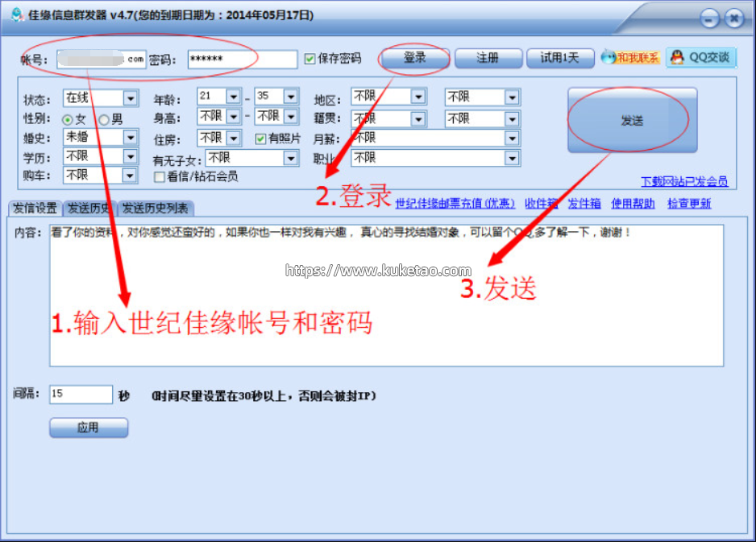This screenshot has width=756, height=542.
Task: Open the 婚史 dropdown showing 未婚
Action: (101, 137)
